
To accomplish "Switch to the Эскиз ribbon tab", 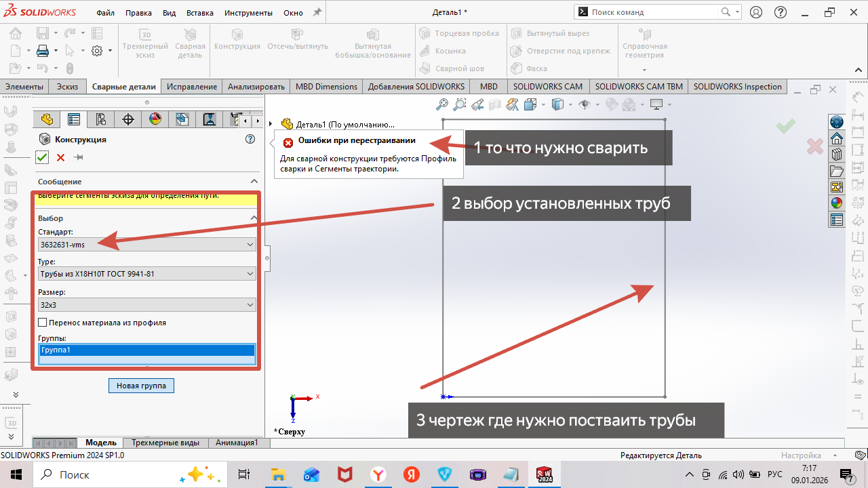I will [67, 87].
